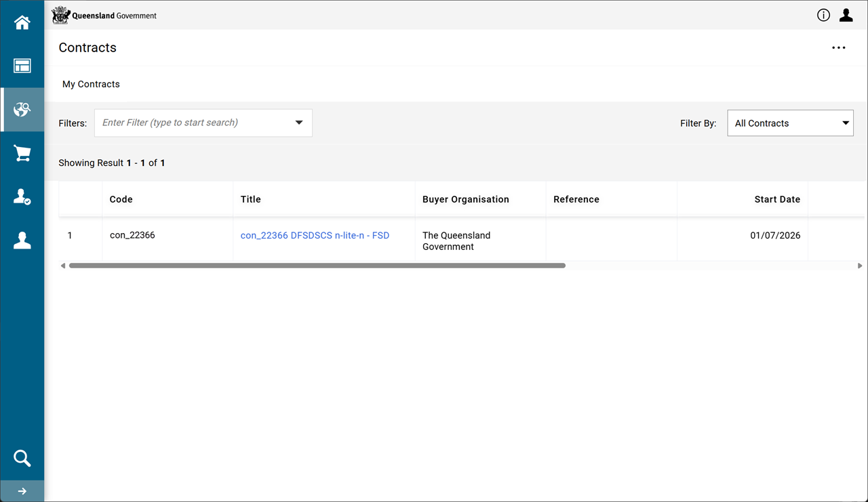
Task: Expand the Filters dropdown arrow
Action: pyautogui.click(x=299, y=123)
